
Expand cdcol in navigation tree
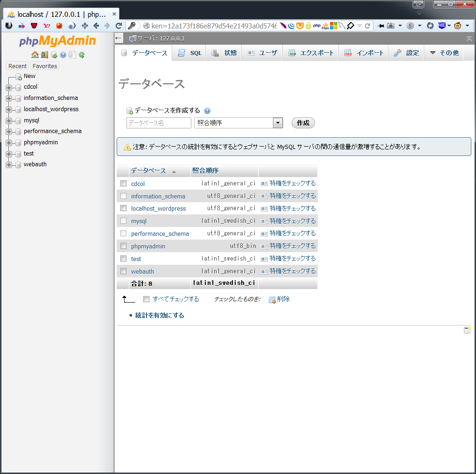point(9,88)
